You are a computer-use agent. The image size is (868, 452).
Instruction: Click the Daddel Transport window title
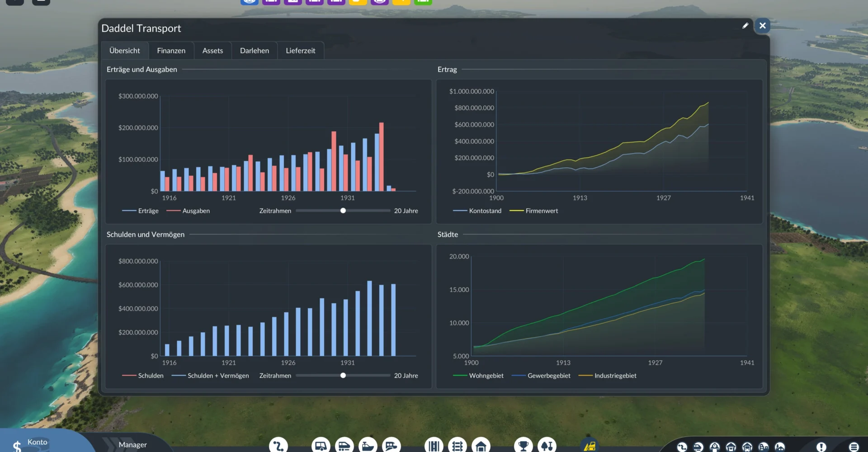coord(141,28)
